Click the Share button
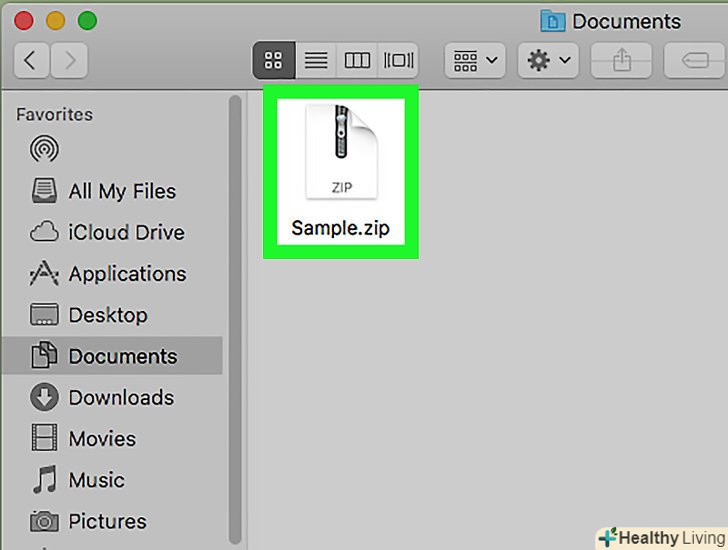The image size is (728, 550). point(622,61)
